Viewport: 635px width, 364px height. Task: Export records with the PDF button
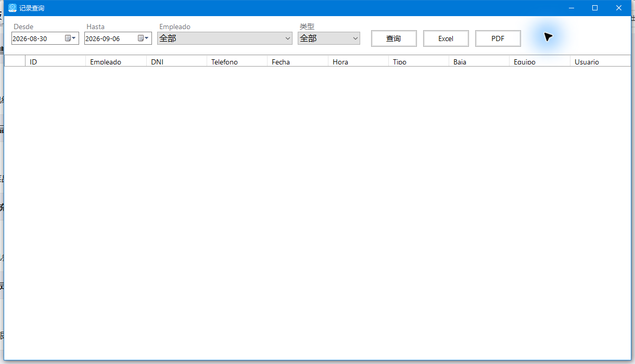tap(498, 38)
